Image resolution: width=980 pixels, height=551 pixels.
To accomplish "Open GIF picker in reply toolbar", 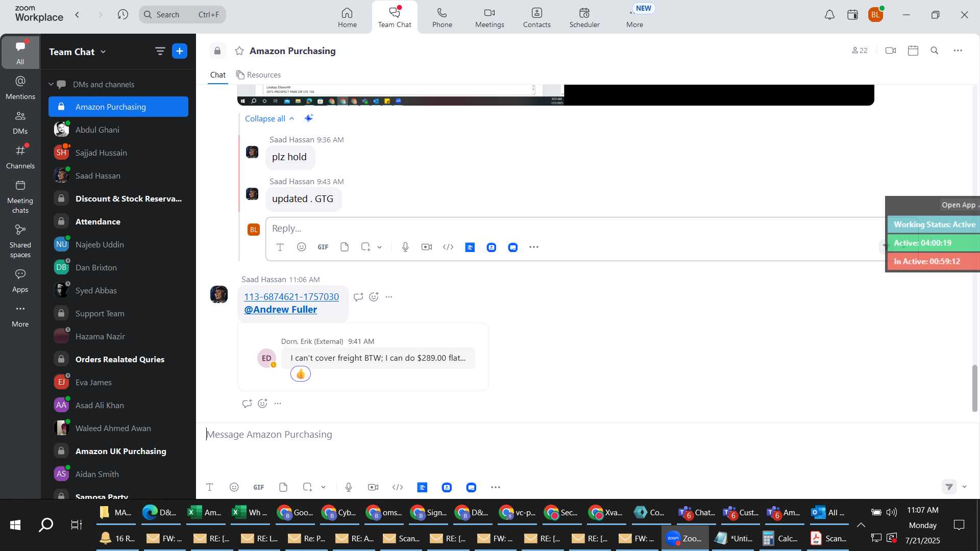I will click(x=323, y=247).
